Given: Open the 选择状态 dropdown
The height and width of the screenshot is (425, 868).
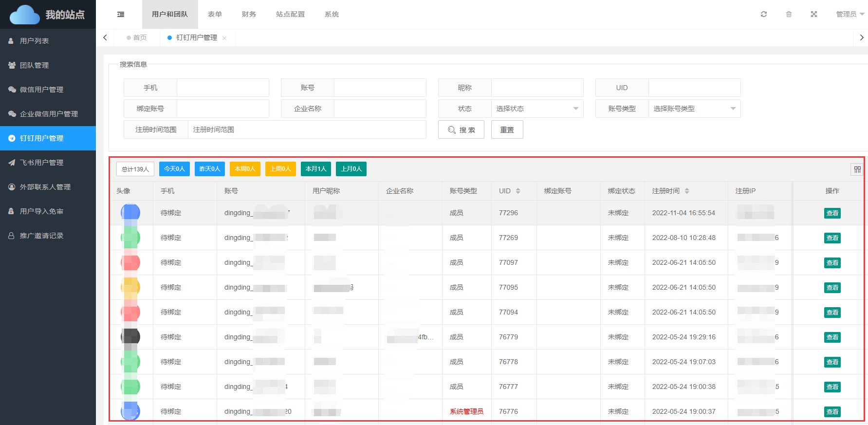Looking at the screenshot, I should (537, 109).
